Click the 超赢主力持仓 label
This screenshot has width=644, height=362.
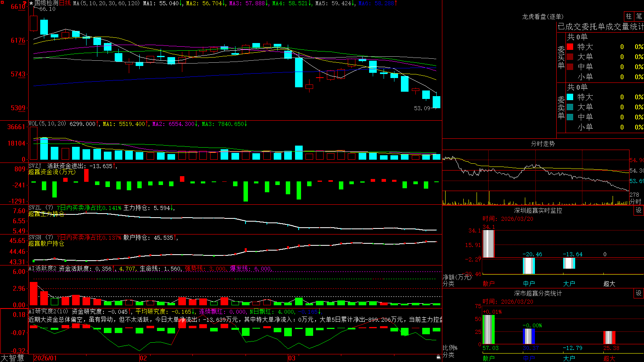tap(46, 214)
